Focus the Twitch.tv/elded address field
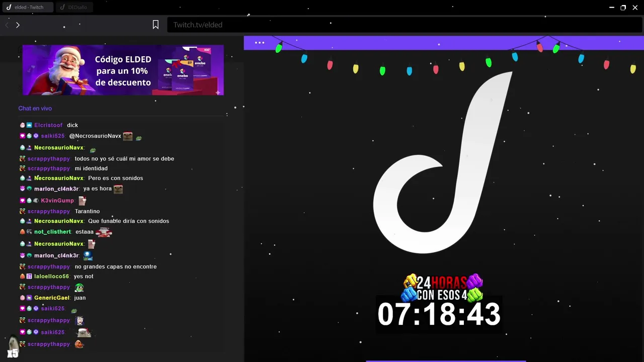The width and height of the screenshot is (644, 362). (x=404, y=25)
